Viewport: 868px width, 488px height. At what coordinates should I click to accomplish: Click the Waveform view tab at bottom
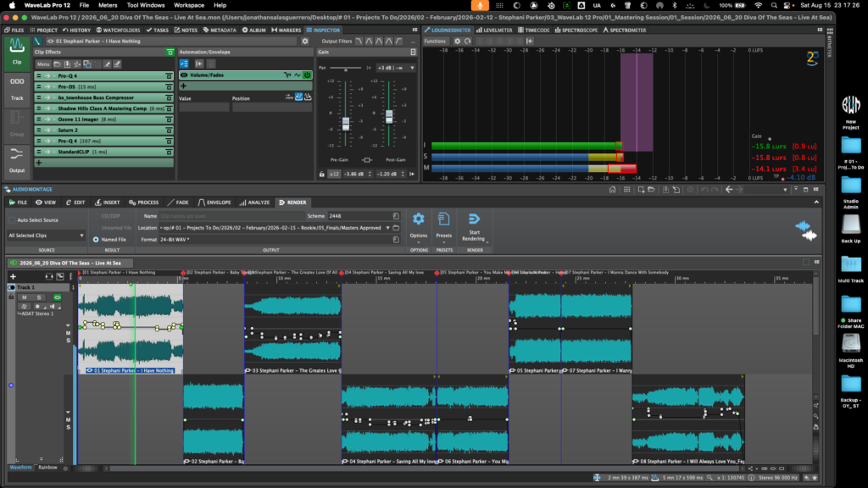20,468
